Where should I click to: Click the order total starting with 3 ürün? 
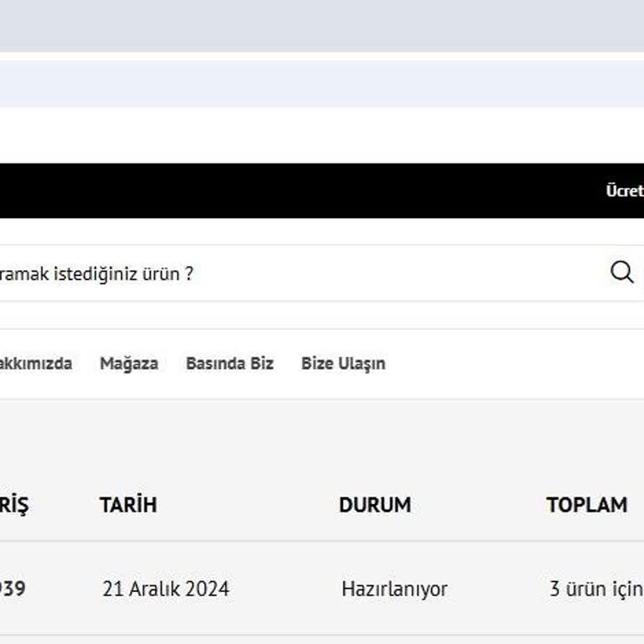(x=595, y=589)
